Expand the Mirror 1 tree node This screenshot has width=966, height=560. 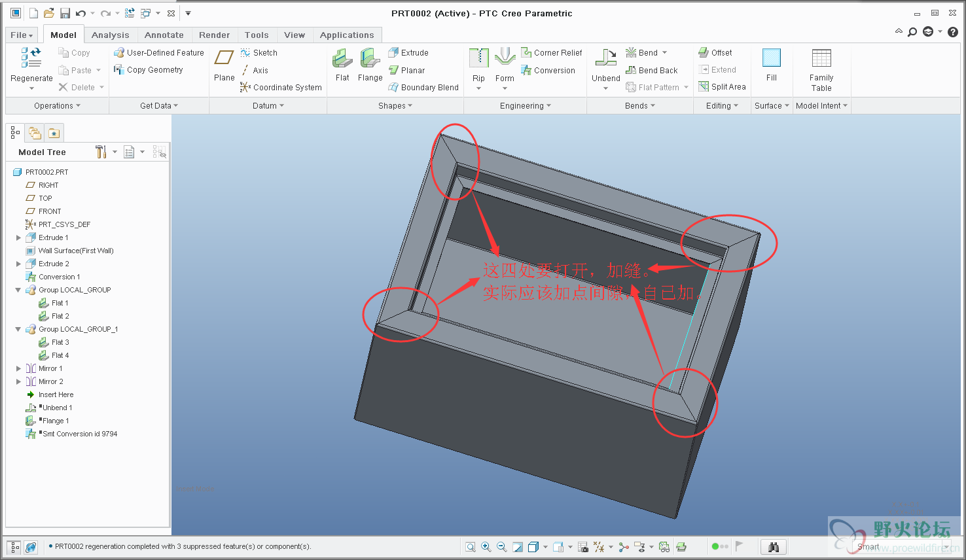click(18, 368)
